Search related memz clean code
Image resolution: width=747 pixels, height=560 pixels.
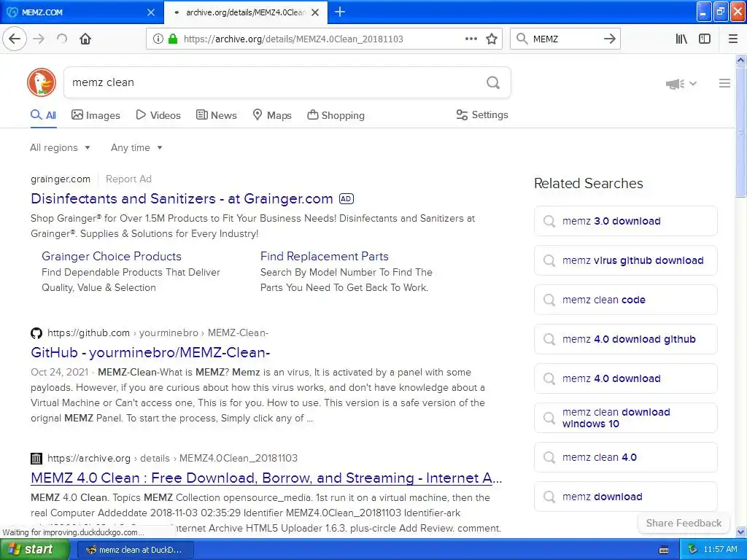click(625, 300)
